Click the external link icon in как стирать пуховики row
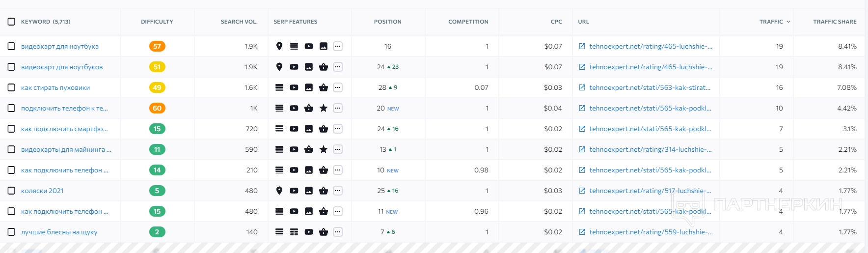The image size is (868, 253). (x=582, y=87)
